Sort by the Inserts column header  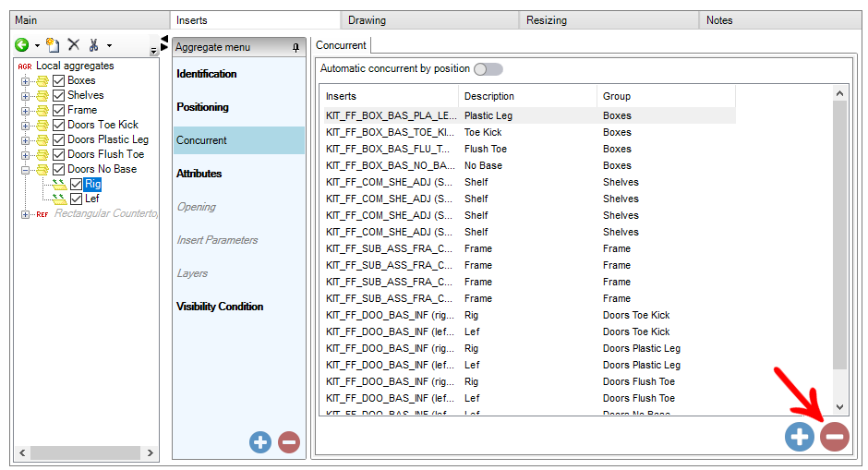pos(389,96)
